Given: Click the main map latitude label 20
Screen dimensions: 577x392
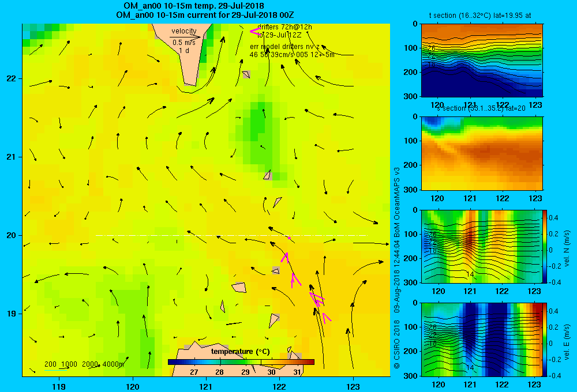Looking at the screenshot, I should (x=12, y=235).
